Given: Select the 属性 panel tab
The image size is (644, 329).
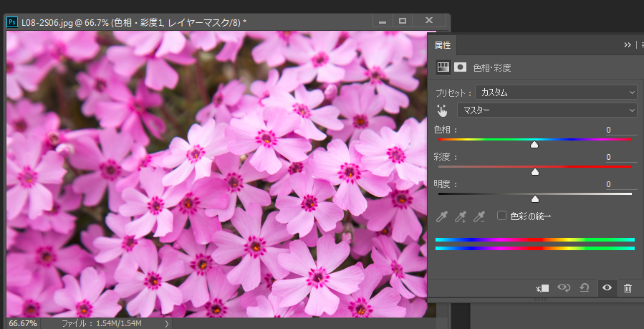Looking at the screenshot, I should tap(442, 45).
